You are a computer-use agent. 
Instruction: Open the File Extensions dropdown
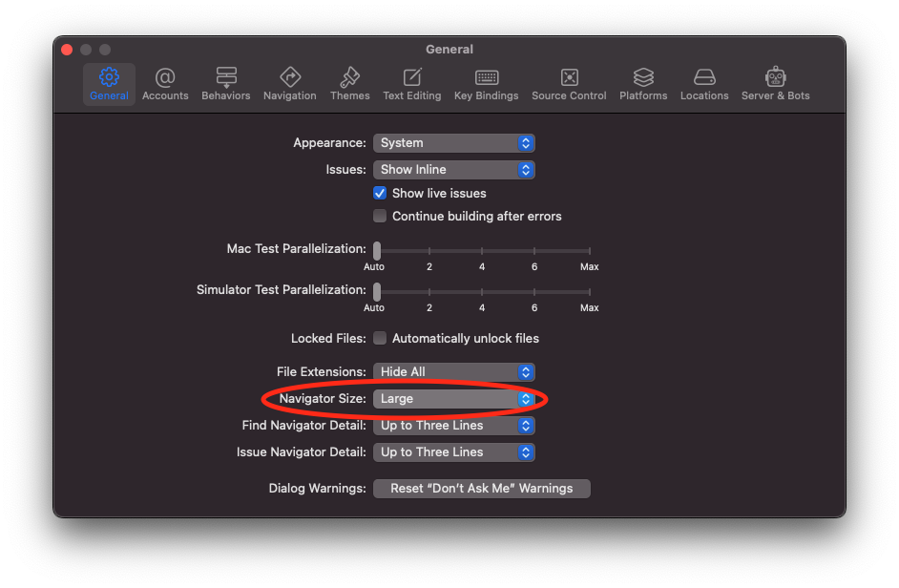pos(453,371)
